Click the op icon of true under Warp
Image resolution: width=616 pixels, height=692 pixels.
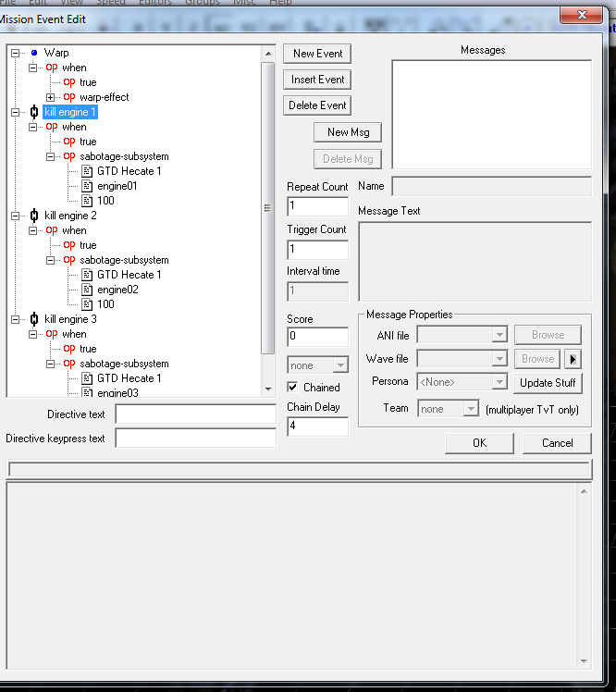[x=69, y=82]
